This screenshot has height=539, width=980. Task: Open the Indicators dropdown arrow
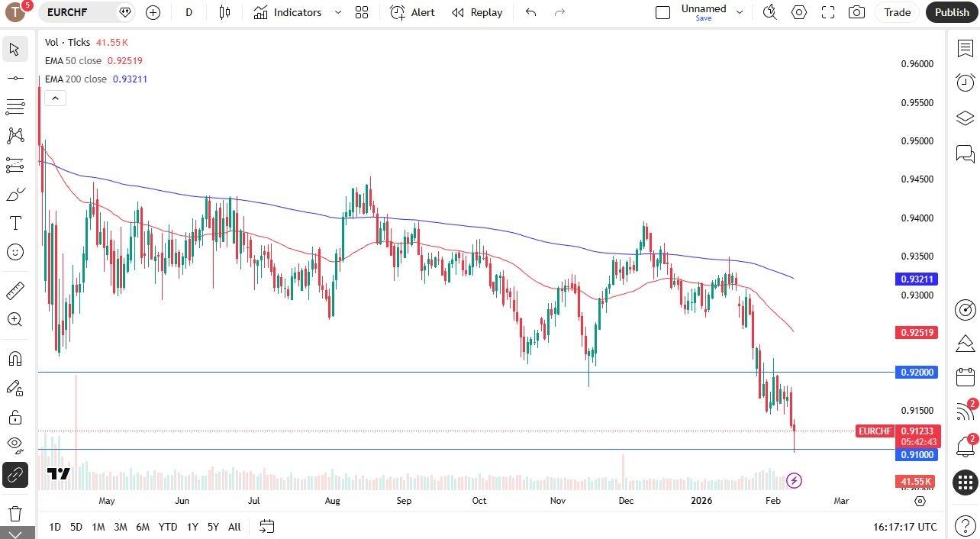(x=338, y=12)
